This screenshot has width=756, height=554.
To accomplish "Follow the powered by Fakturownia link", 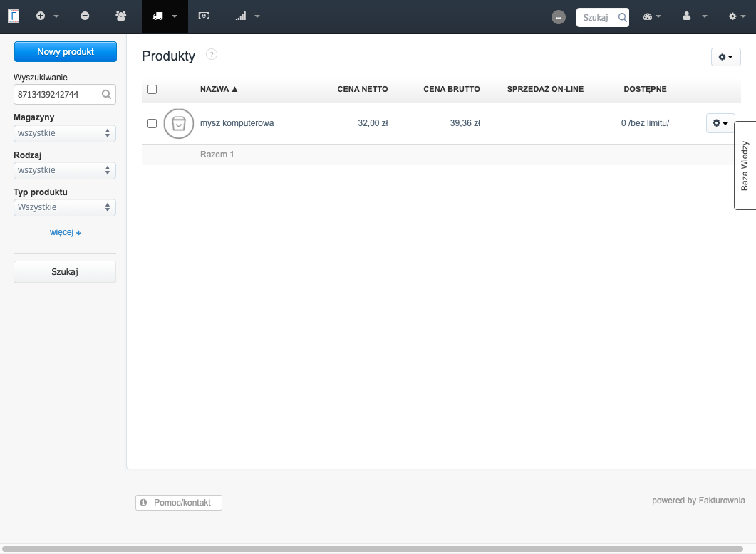I will pos(698,501).
